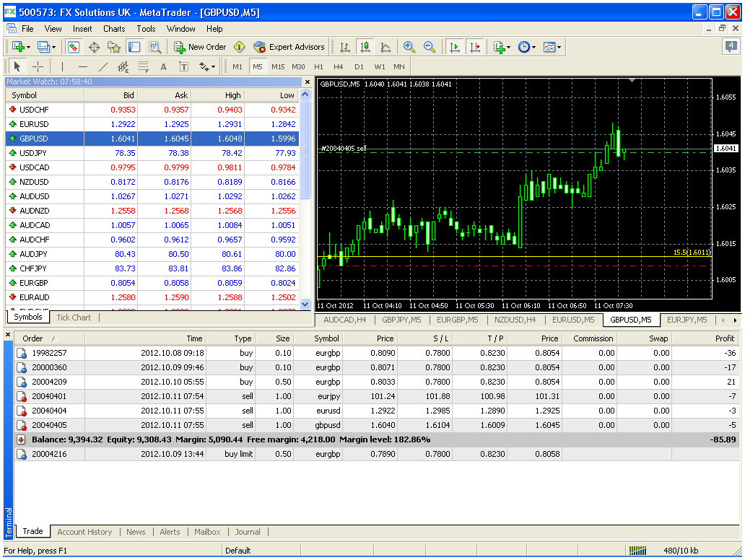Image resolution: width=745 pixels, height=560 pixels.
Task: Open the Strategy Tester icon
Action: tap(154, 47)
